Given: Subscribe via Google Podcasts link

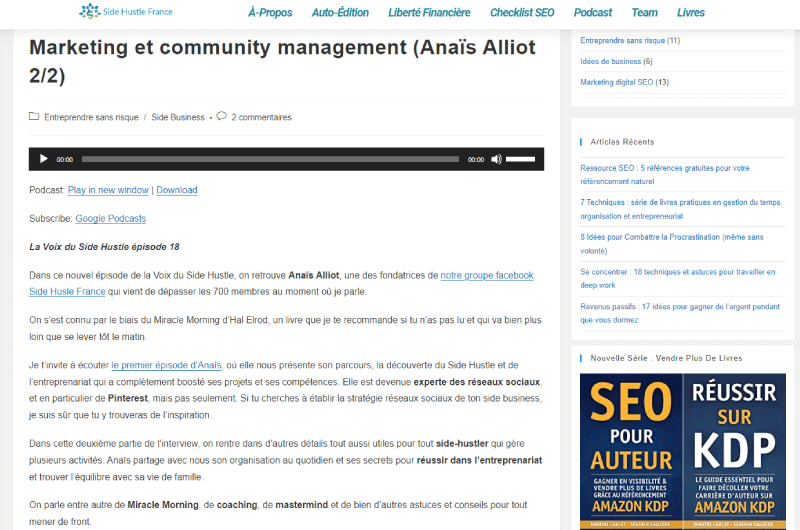Looking at the screenshot, I should click(111, 218).
